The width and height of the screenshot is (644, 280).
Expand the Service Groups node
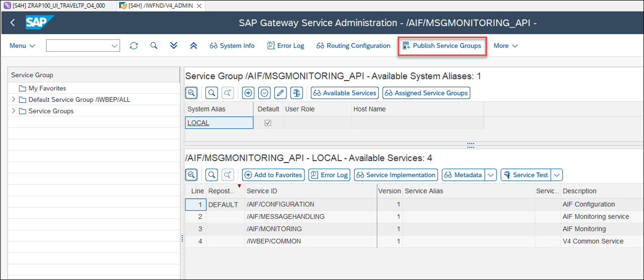[14, 111]
